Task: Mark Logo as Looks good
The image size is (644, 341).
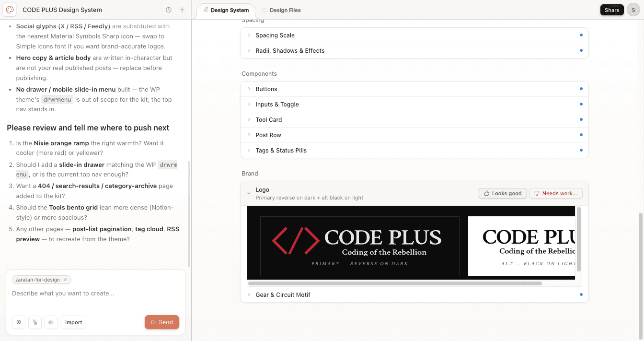Action: pos(503,193)
